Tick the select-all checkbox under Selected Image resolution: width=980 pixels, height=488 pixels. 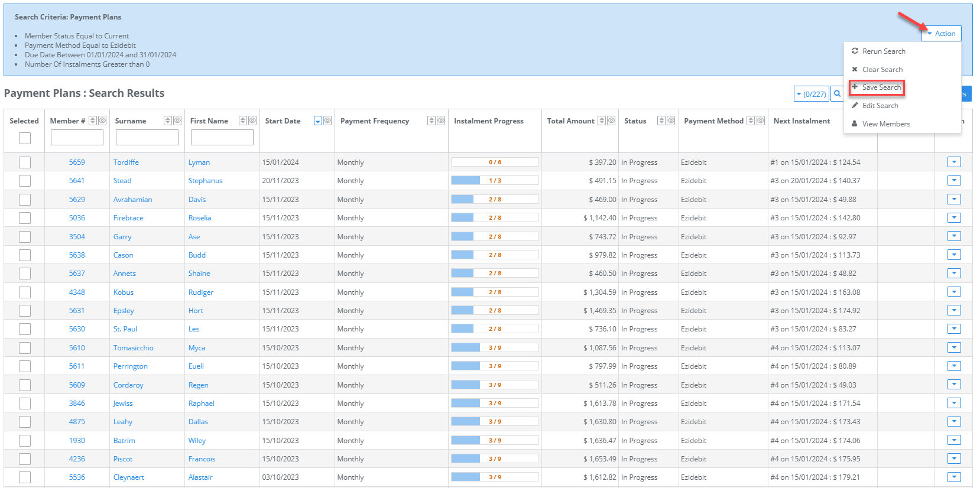coord(25,138)
